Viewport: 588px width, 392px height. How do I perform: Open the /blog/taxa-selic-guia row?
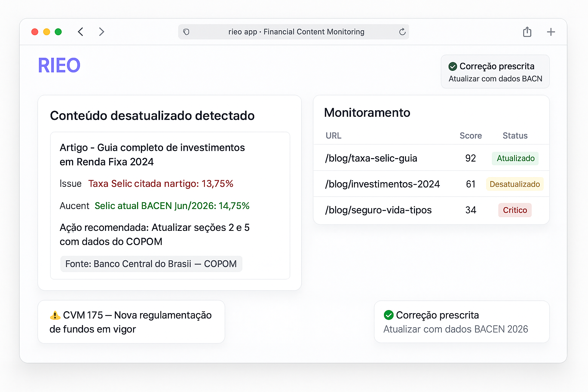(431, 158)
